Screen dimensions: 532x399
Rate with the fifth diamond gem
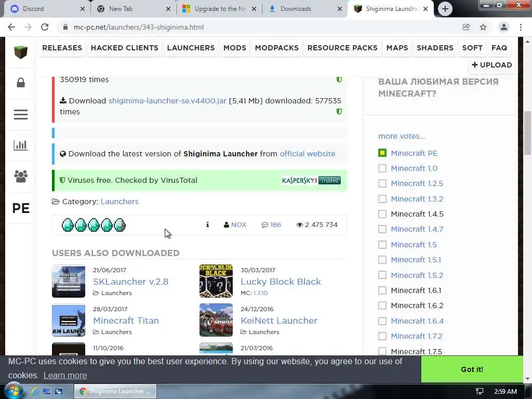point(120,225)
